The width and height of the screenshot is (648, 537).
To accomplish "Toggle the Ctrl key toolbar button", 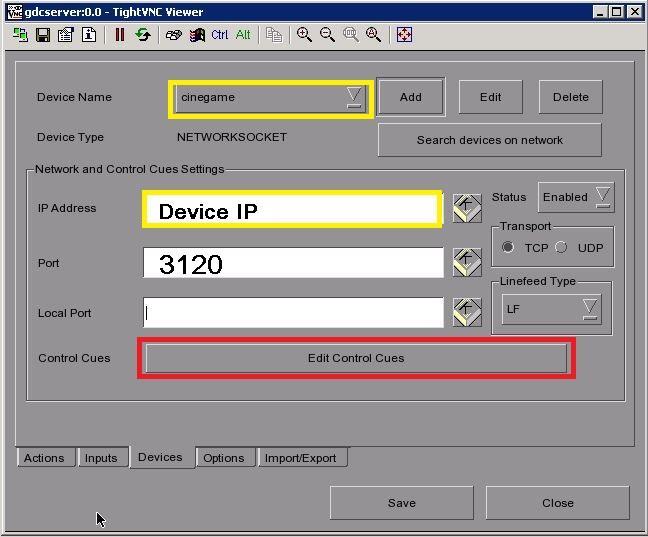I will (219, 35).
